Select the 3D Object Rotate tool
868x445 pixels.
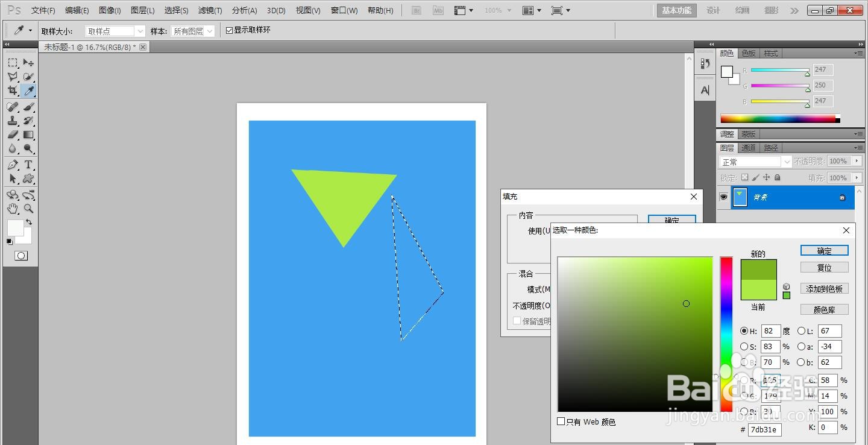point(13,195)
